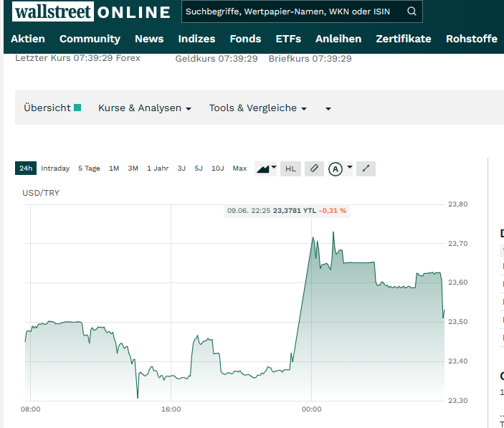Switch chart to 3M range

coord(133,168)
